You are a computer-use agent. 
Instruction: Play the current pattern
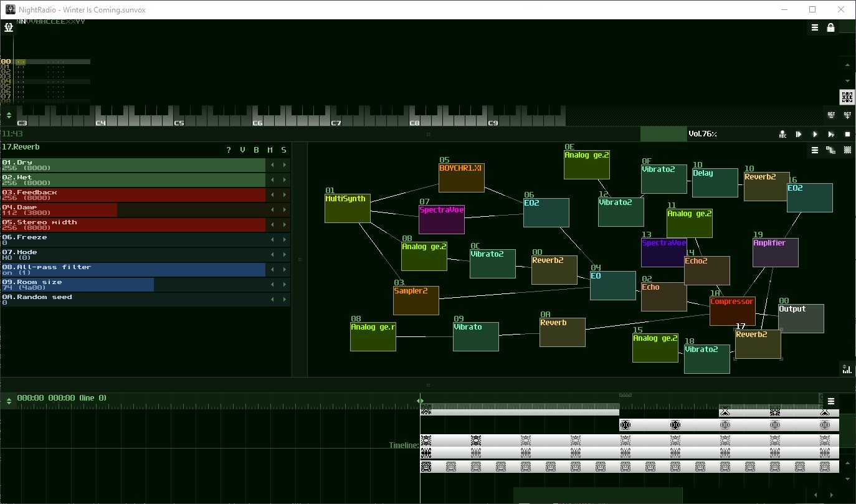pyautogui.click(x=831, y=135)
